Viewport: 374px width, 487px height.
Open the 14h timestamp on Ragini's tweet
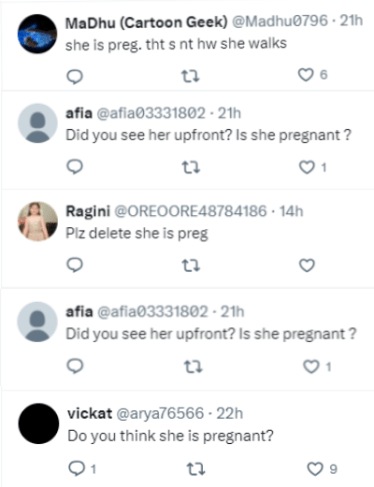(291, 211)
